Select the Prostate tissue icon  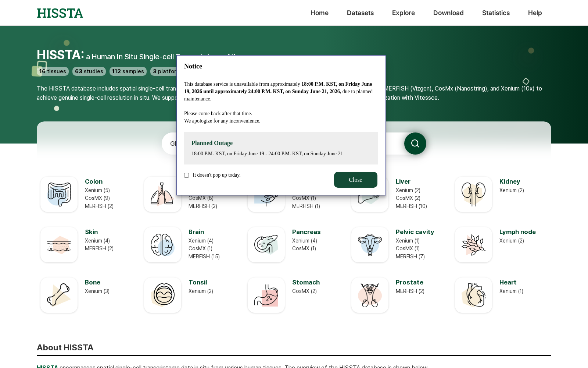click(370, 295)
